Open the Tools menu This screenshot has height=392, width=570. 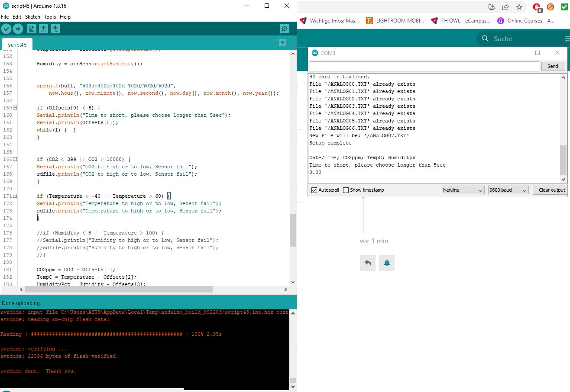(x=49, y=17)
